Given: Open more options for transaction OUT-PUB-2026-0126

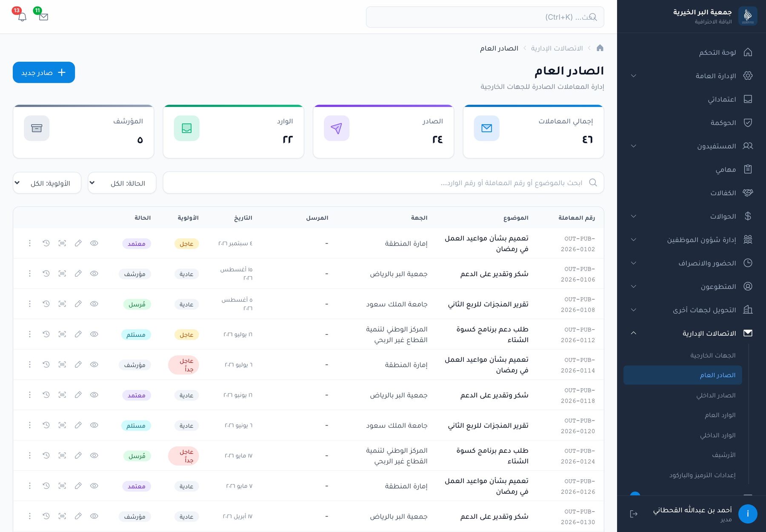Looking at the screenshot, I should tap(30, 486).
